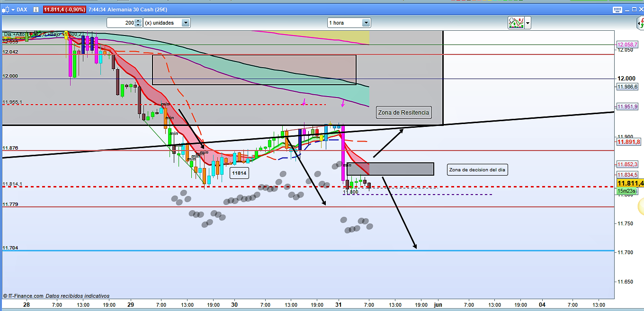Select the 'Zona de Resitencia' text label

[403, 113]
